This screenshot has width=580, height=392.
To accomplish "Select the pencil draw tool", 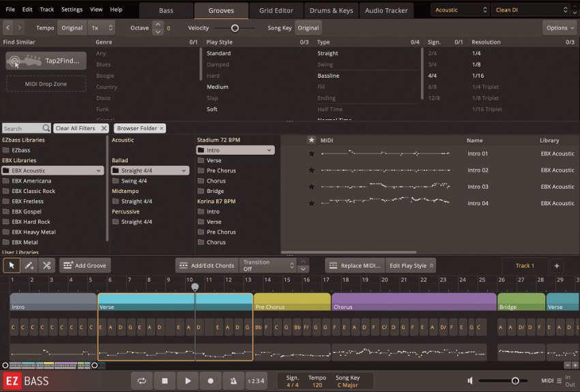I will tap(29, 265).
